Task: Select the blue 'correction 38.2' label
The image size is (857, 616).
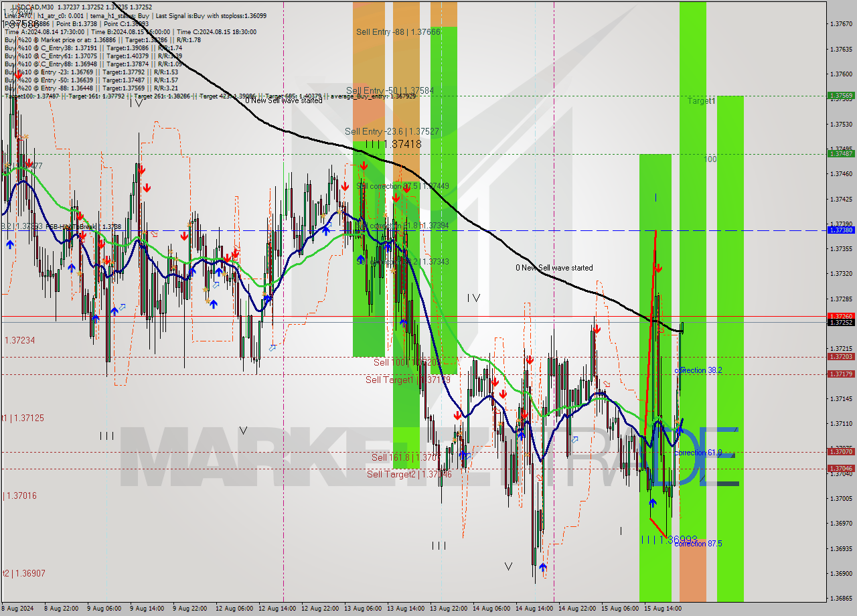Action: (x=698, y=370)
